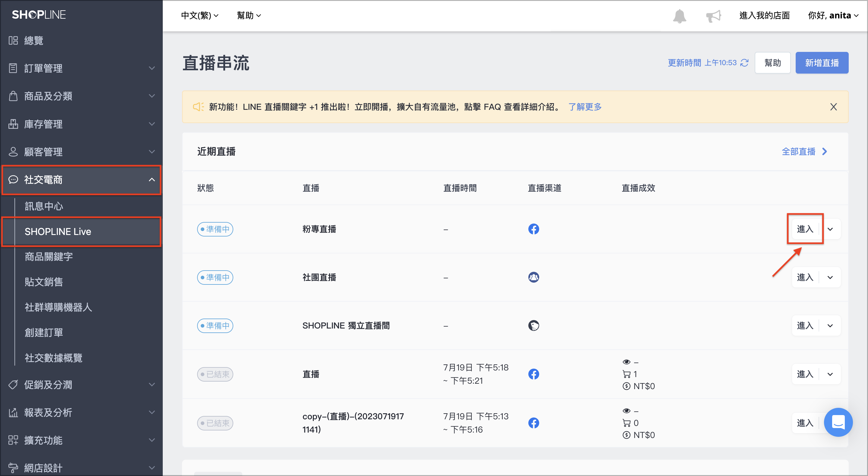Click the 促銷及分潤 tag icon
This screenshot has width=868, height=476.
point(13,385)
